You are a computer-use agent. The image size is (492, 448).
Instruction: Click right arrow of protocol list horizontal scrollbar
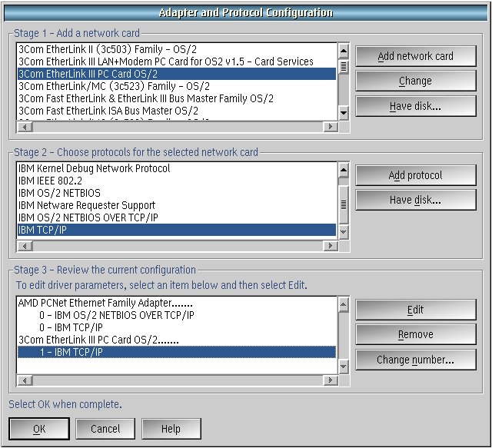(330, 246)
